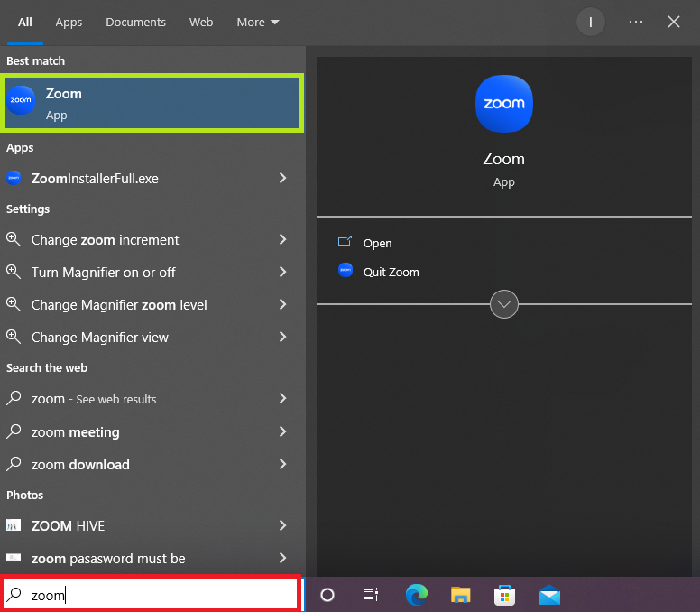
Task: Expand Change Magnifier zoom level arrow
Action: (x=282, y=304)
